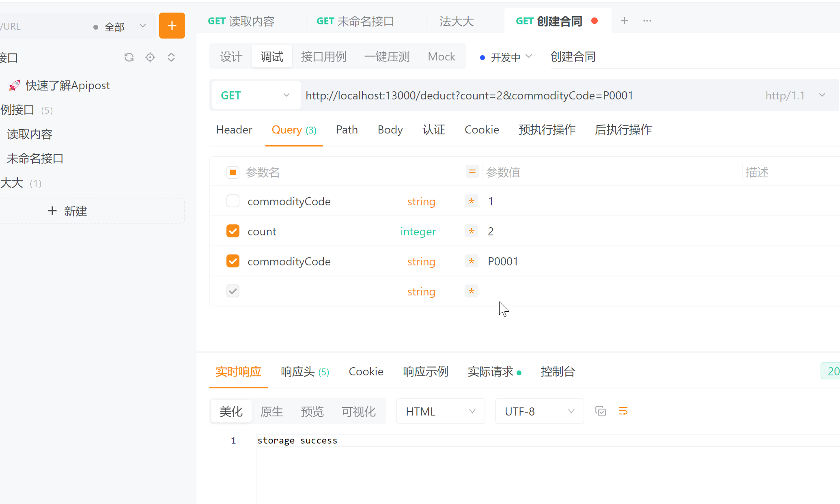Change string type of empty row
840x504 pixels.
click(x=421, y=291)
